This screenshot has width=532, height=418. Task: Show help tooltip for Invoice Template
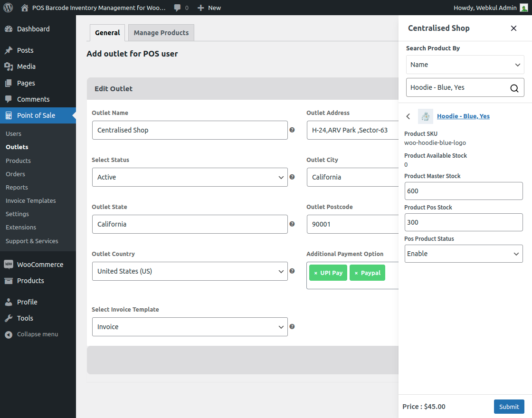click(x=292, y=327)
